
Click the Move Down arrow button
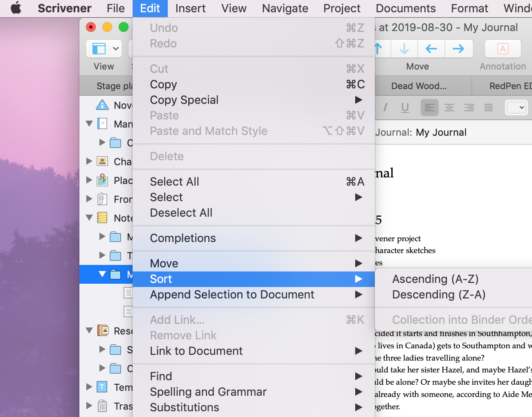(x=404, y=49)
